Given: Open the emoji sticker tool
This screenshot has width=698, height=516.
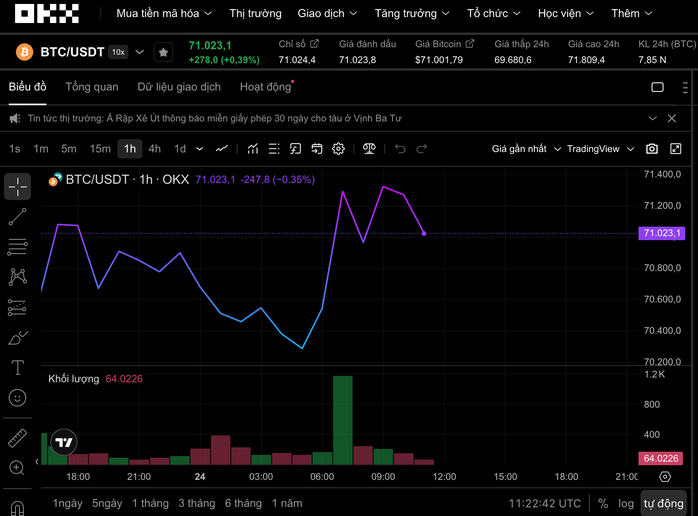Looking at the screenshot, I should (17, 398).
